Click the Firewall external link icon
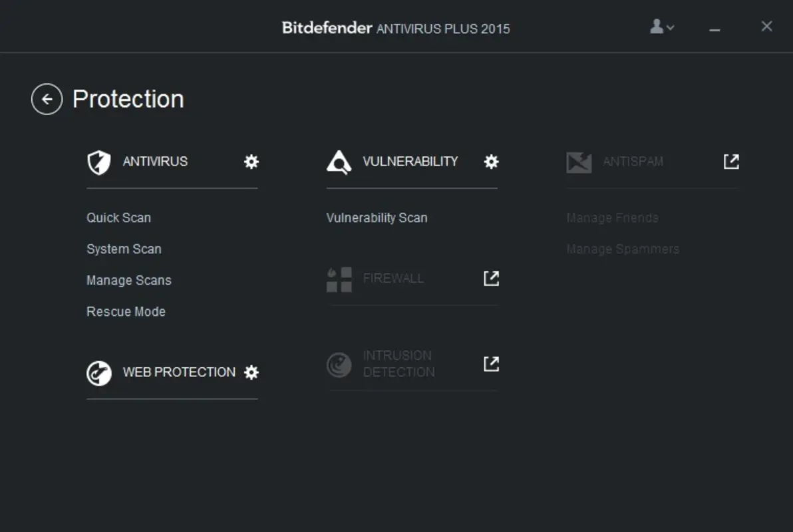 click(x=490, y=278)
